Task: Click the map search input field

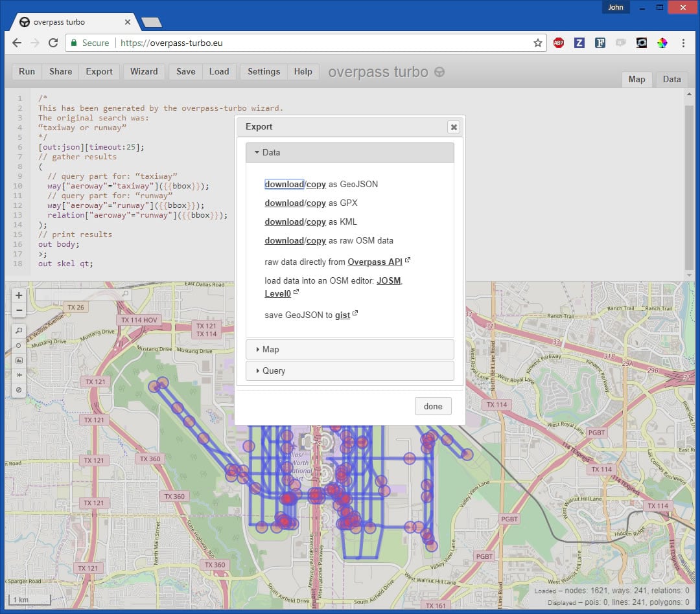Action: click(x=78, y=294)
